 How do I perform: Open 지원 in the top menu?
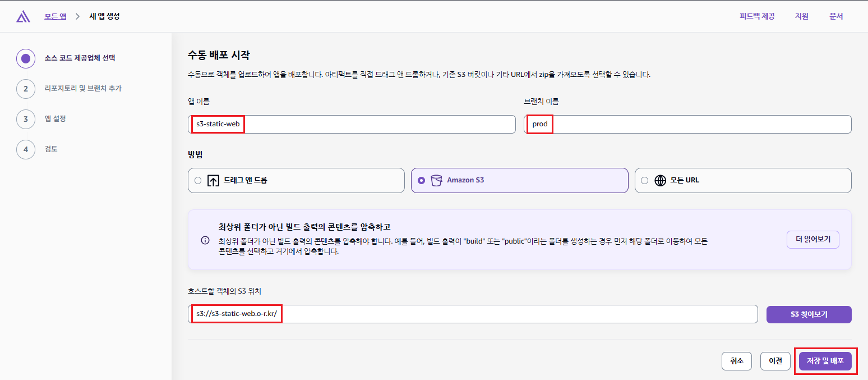click(x=801, y=16)
